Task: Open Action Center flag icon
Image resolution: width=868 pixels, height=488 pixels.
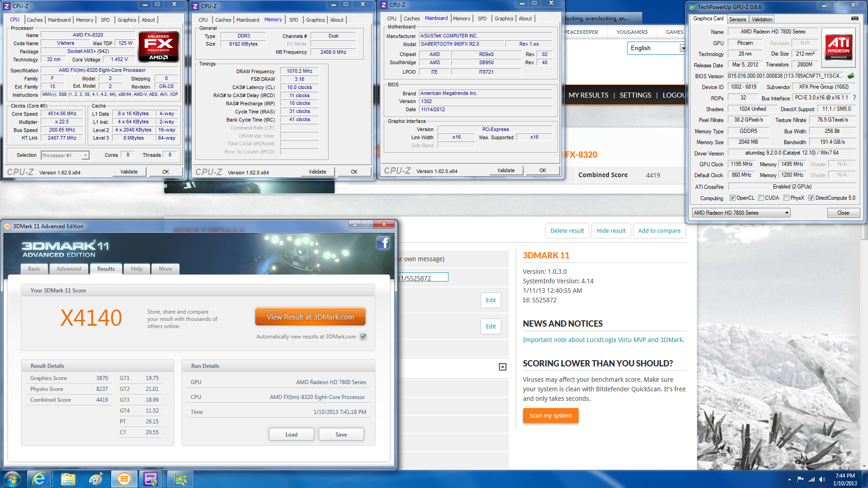Action: [800, 479]
